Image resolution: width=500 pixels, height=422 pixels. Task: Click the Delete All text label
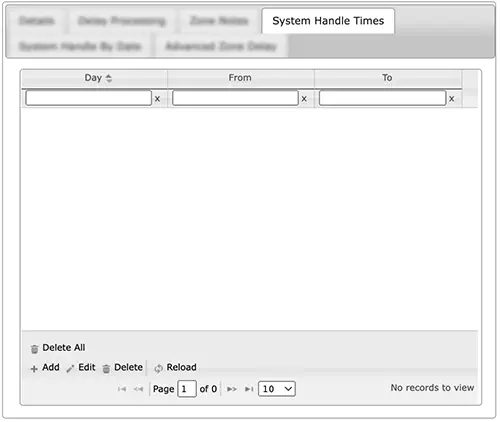tap(64, 348)
